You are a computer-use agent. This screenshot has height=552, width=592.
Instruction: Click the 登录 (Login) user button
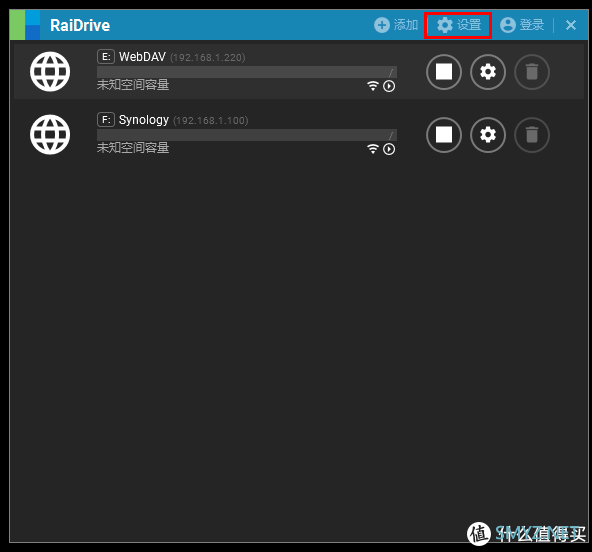click(x=522, y=25)
